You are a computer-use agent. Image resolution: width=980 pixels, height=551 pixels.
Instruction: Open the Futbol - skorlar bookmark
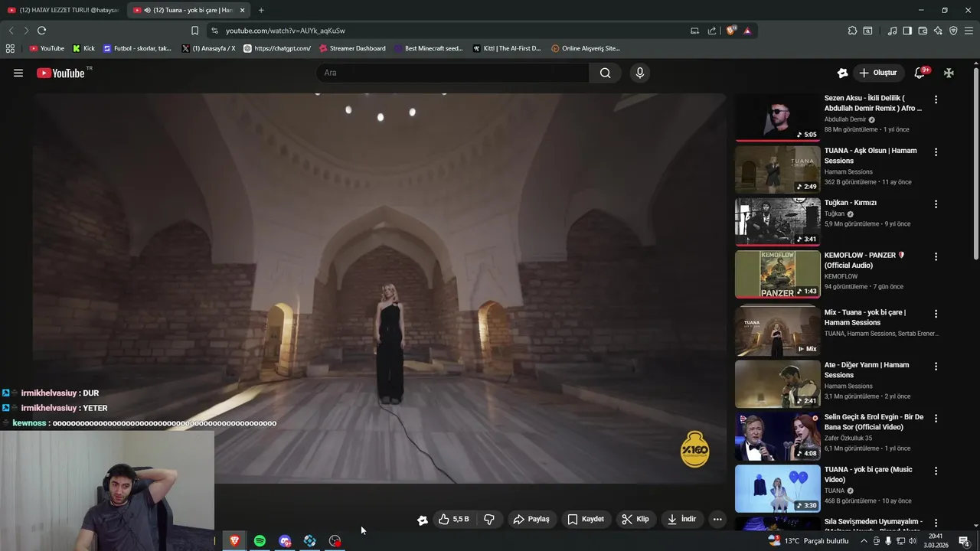[x=138, y=48]
